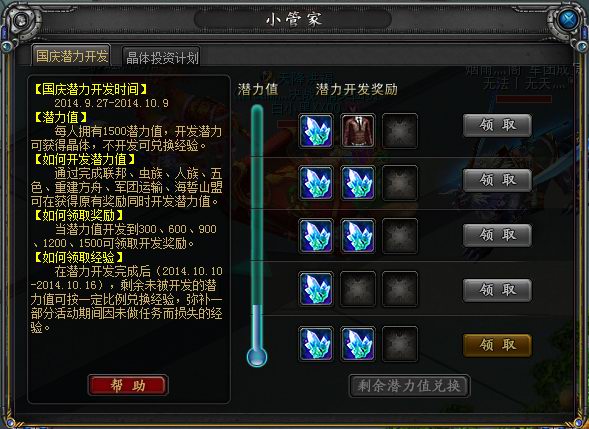
Task: Click the gray 领取 button in fourth row
Action: tap(497, 290)
